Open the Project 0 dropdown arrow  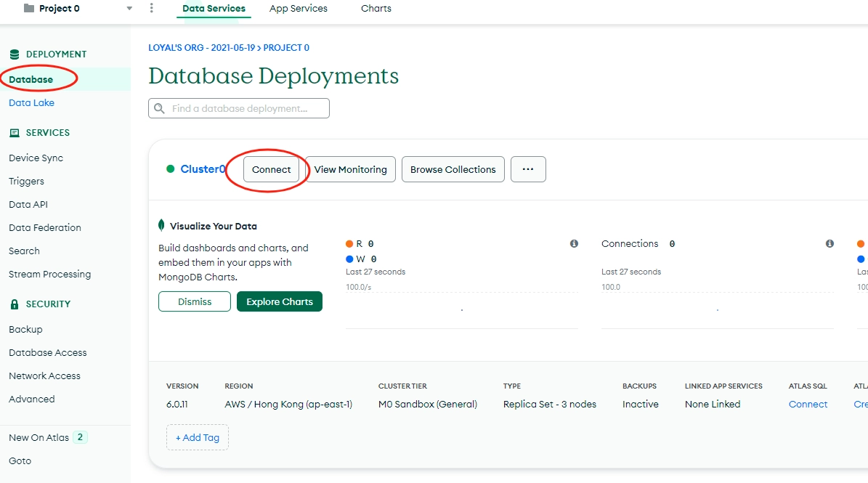pyautogui.click(x=129, y=9)
